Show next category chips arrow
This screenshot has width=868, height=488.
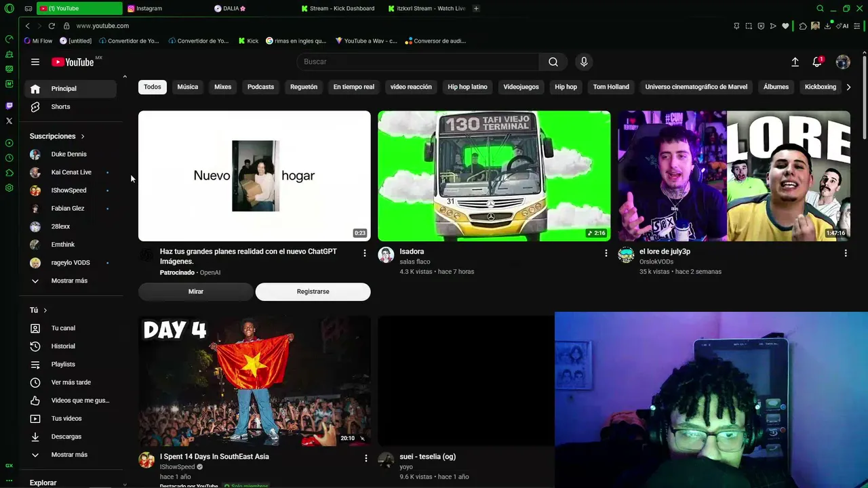(848, 87)
